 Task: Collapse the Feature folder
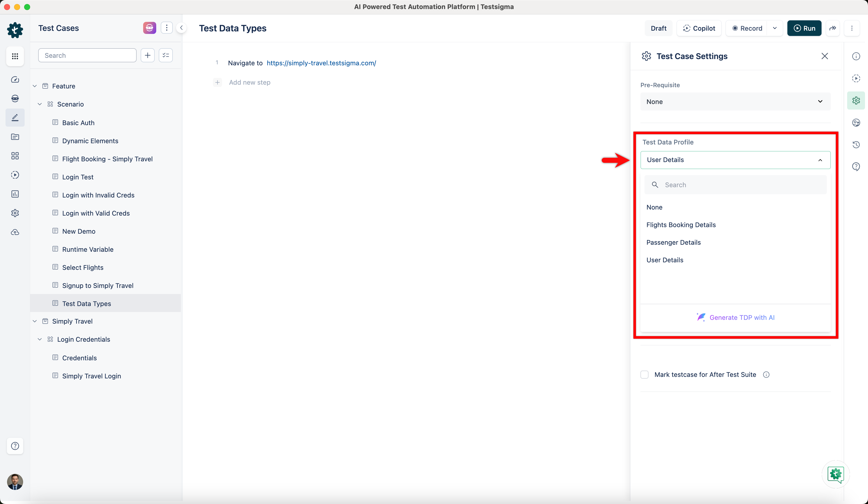tap(35, 86)
